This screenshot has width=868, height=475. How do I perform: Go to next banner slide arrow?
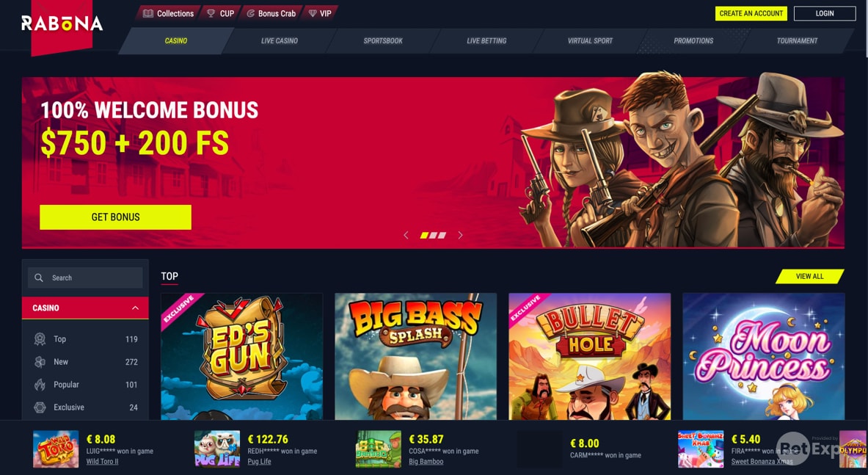460,235
